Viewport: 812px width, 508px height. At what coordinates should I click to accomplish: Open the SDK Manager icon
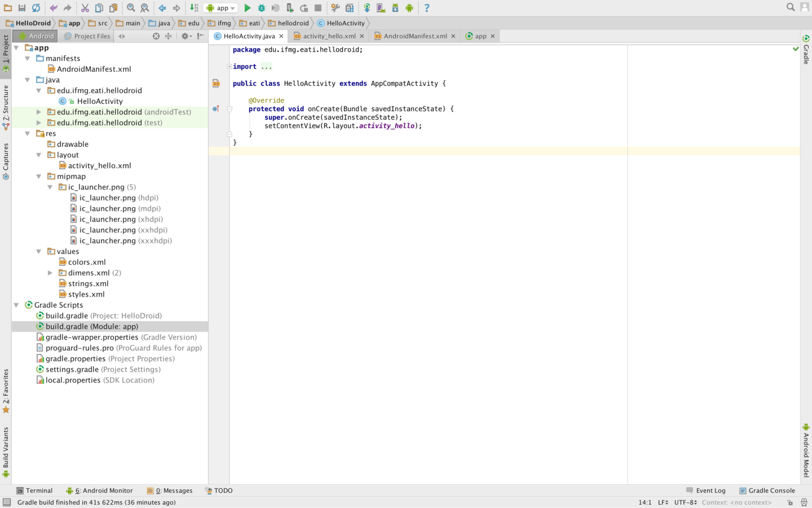coord(395,8)
